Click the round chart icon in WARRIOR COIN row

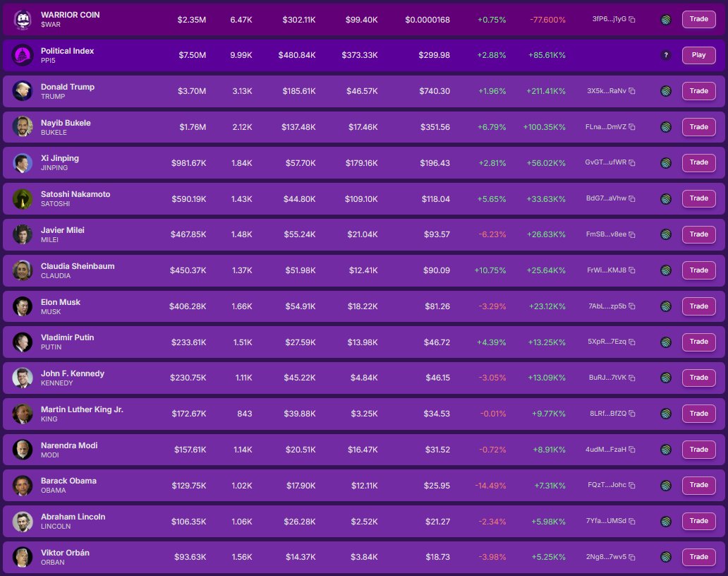(666, 20)
